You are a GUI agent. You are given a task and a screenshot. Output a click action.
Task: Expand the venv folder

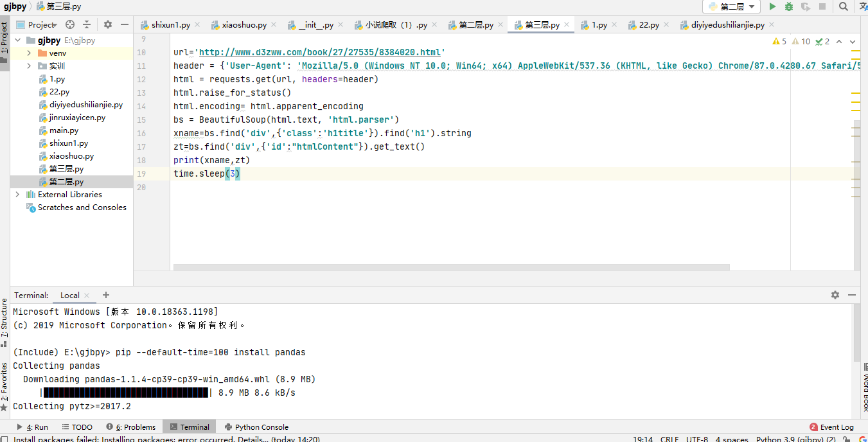tap(29, 53)
